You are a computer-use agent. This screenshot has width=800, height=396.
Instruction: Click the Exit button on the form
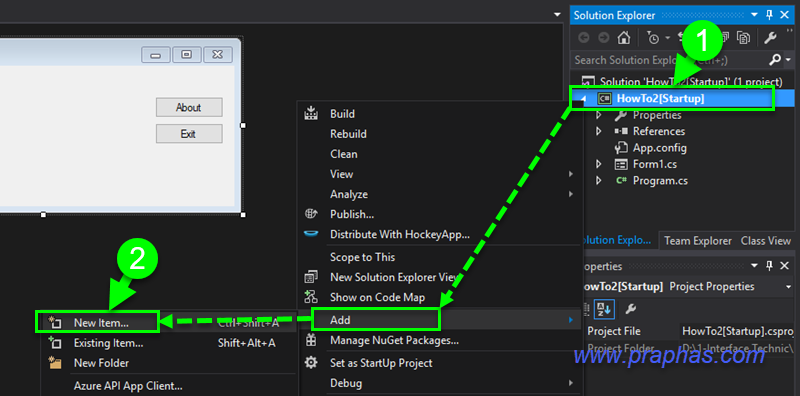click(x=189, y=134)
